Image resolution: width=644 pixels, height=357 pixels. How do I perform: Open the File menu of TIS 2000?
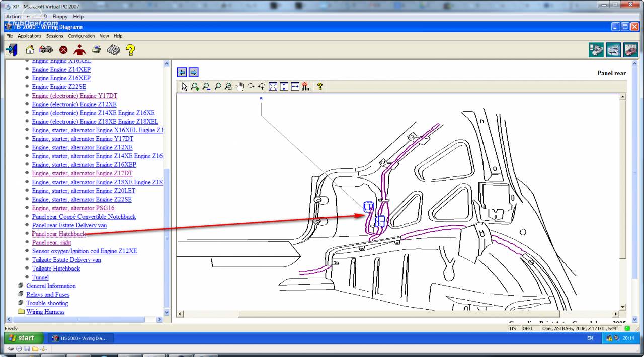coord(10,36)
